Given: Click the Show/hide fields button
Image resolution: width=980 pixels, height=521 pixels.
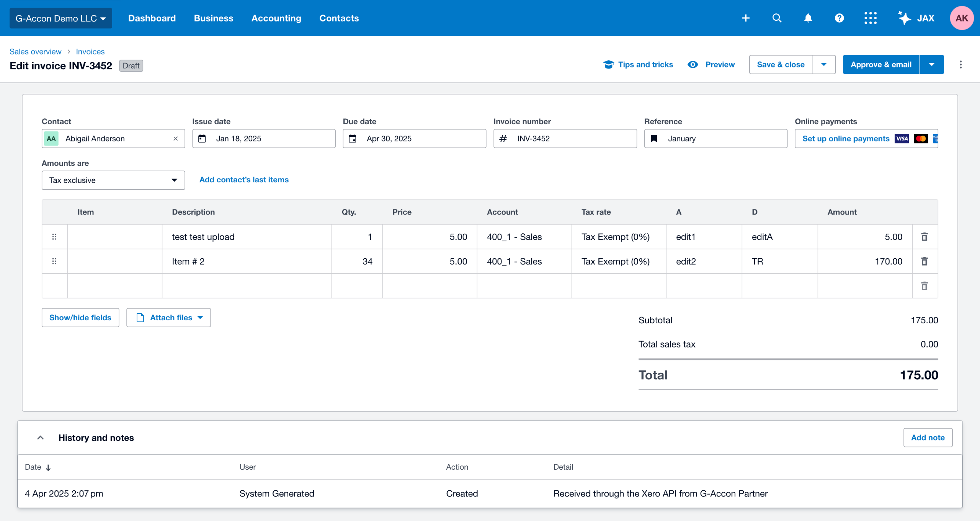Looking at the screenshot, I should (80, 318).
